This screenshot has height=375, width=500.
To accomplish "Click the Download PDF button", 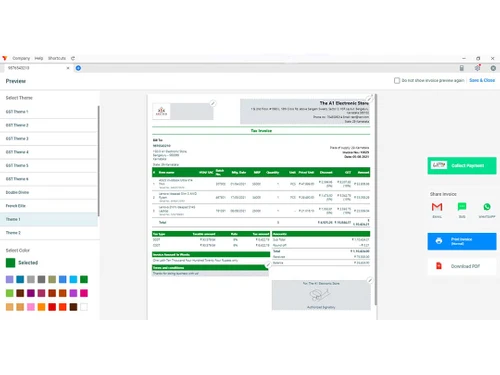I will coord(462,266).
